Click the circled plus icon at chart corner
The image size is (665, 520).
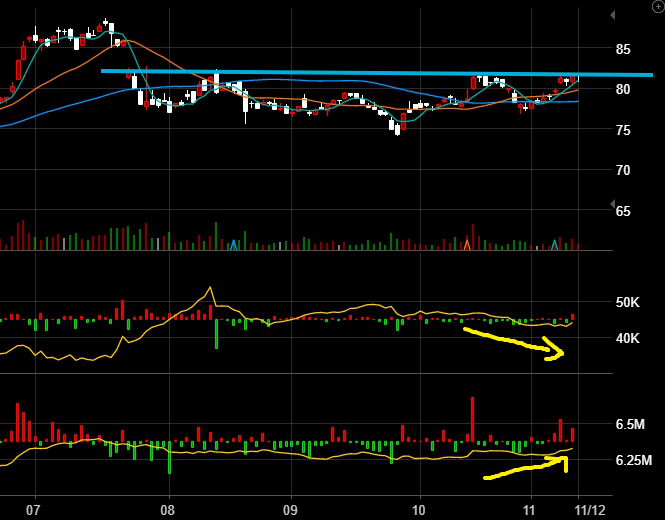[659, 7]
